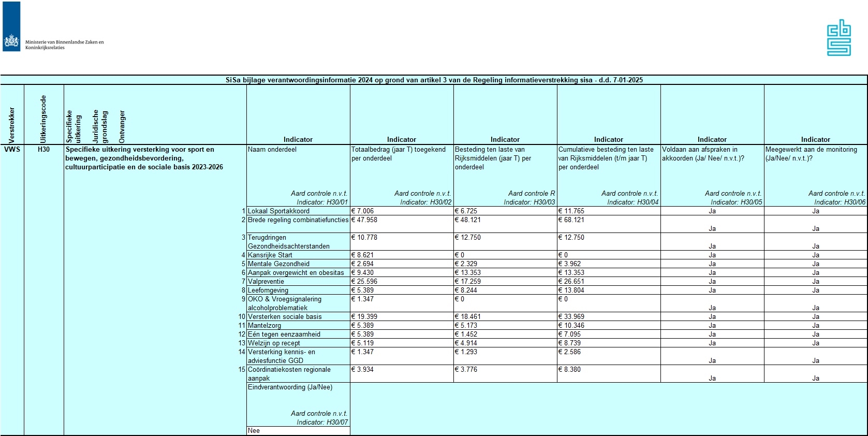
Task: Click the Rijksoverheid ministry crest logo
Action: pyautogui.click(x=11, y=40)
